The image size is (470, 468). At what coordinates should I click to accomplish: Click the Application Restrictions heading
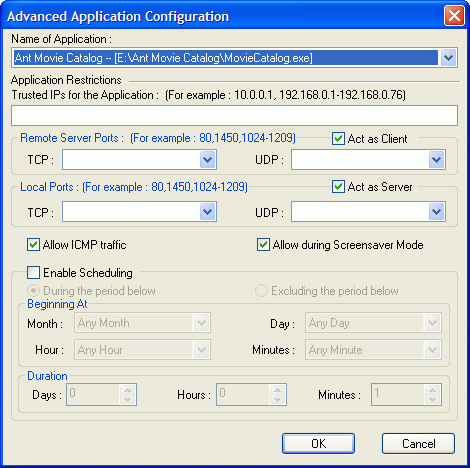[66, 80]
